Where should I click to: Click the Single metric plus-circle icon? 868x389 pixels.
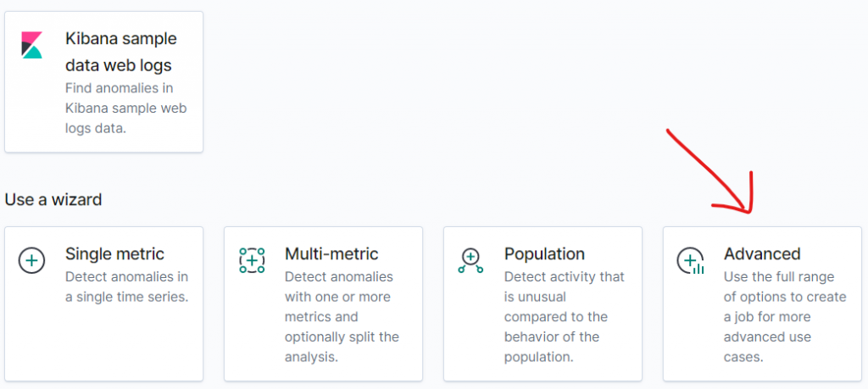32,260
